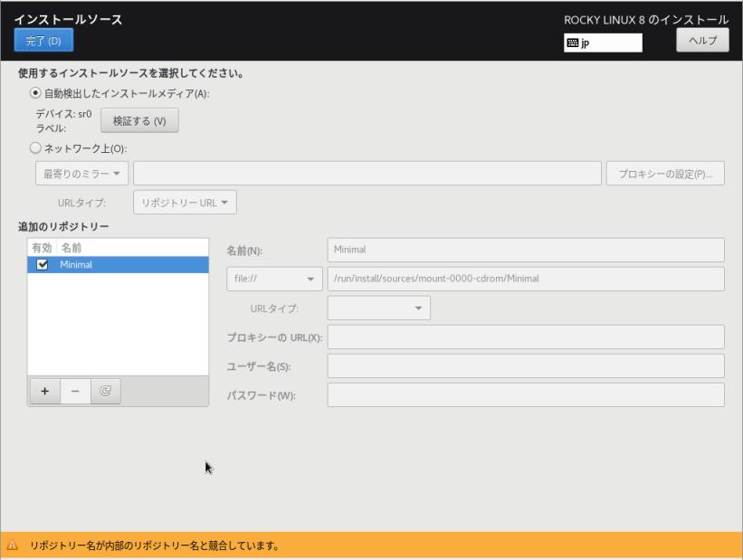Toggle the Minimal repository enabled checkbox
The height and width of the screenshot is (560, 743).
[43, 264]
